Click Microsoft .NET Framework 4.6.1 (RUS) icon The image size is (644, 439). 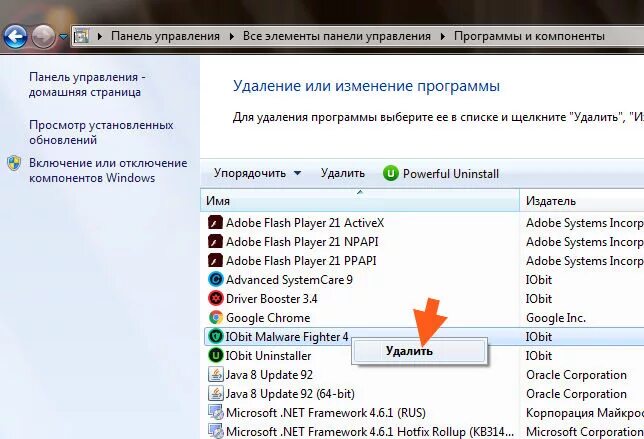coord(215,412)
